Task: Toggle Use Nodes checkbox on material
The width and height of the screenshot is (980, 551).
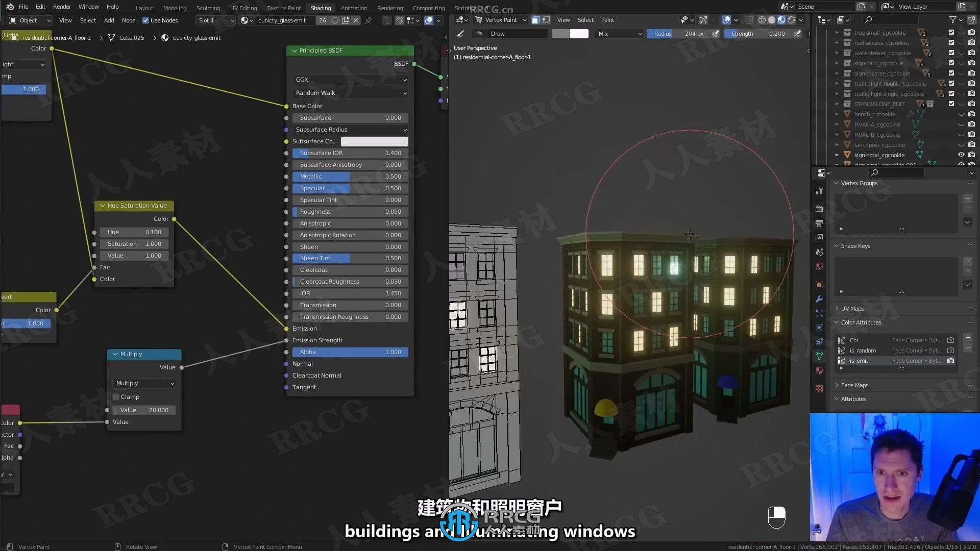Action: (x=146, y=19)
